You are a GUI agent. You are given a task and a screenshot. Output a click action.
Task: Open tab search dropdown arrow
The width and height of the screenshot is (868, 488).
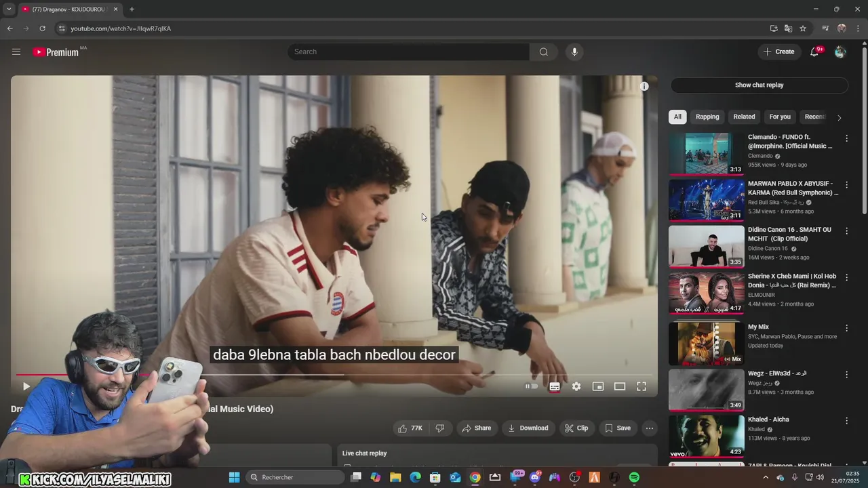coord(9,9)
